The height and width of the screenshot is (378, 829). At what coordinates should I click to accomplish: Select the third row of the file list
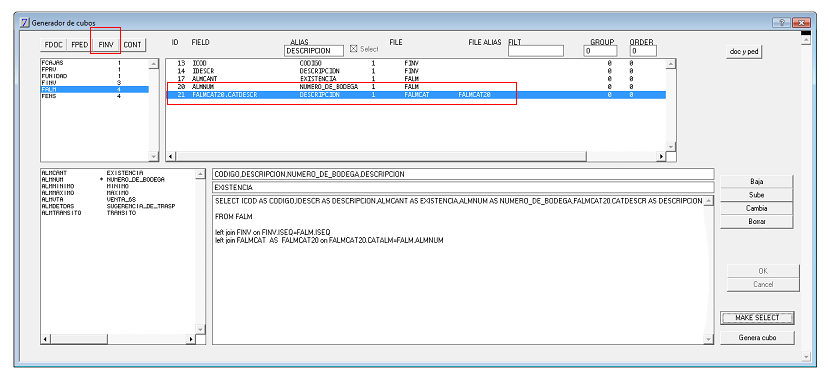point(94,76)
